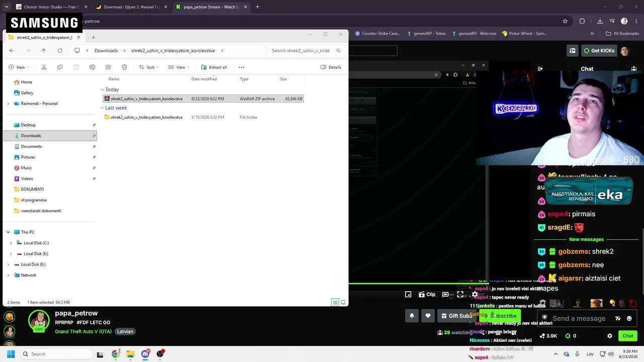The width and height of the screenshot is (644, 362).
Task: Click the search magnifier icon in Explorer
Action: click(x=339, y=50)
